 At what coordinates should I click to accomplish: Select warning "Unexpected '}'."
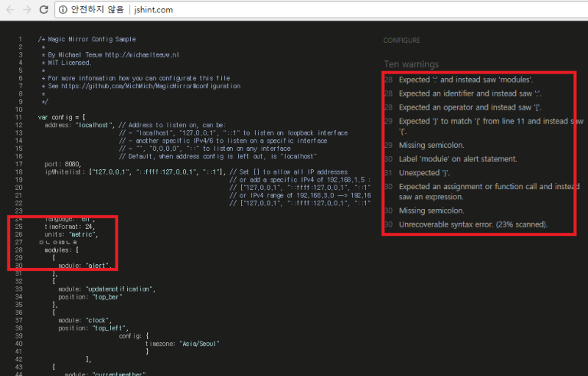[x=424, y=173]
